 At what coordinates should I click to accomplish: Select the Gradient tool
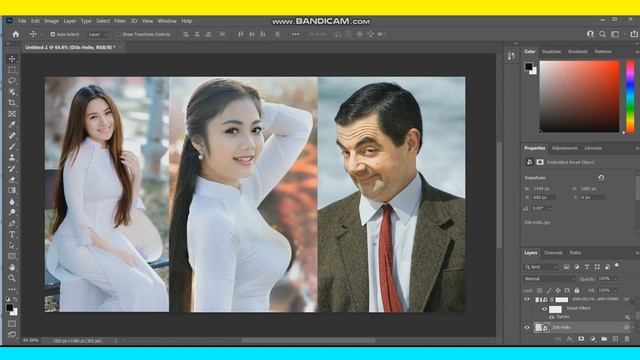pyautogui.click(x=12, y=190)
